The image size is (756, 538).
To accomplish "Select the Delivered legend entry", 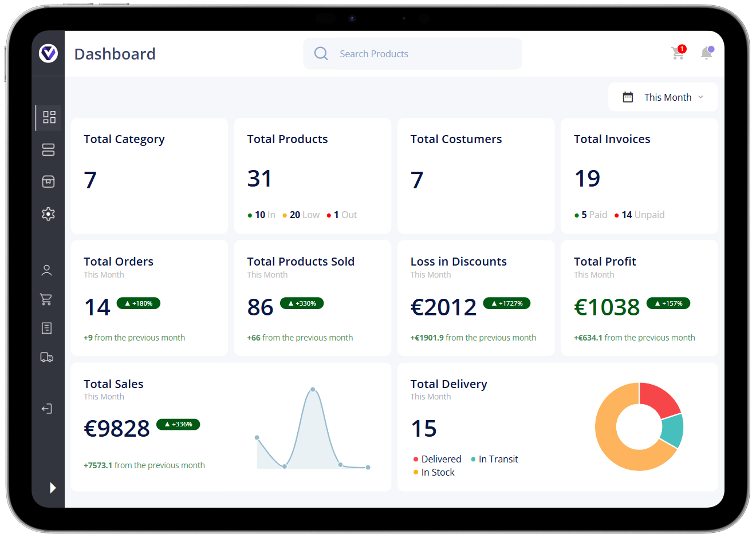I will coord(437,459).
